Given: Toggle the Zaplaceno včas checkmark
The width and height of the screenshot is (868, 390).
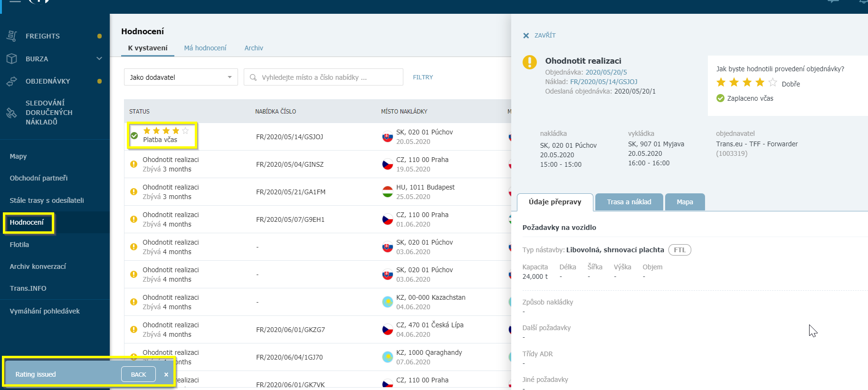Looking at the screenshot, I should [720, 98].
